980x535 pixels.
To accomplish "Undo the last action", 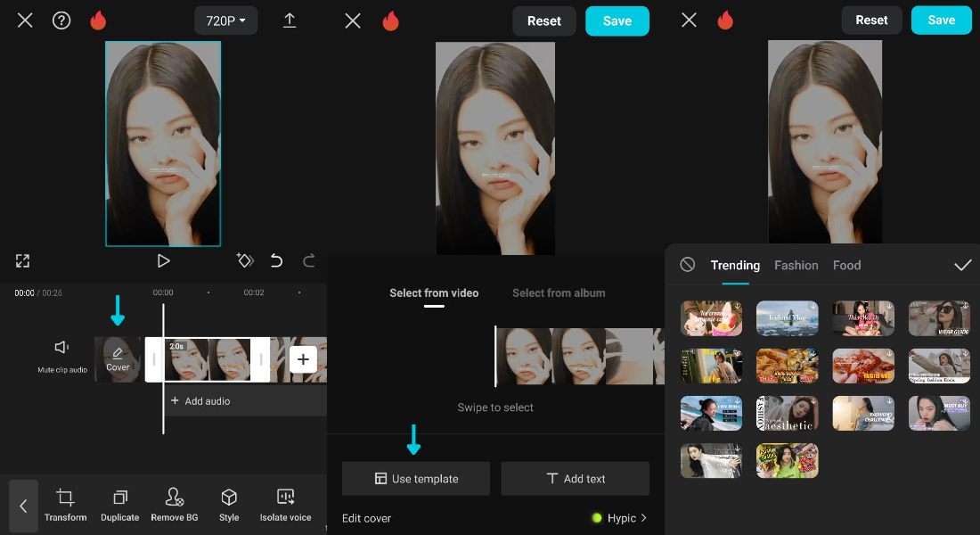I will (276, 260).
